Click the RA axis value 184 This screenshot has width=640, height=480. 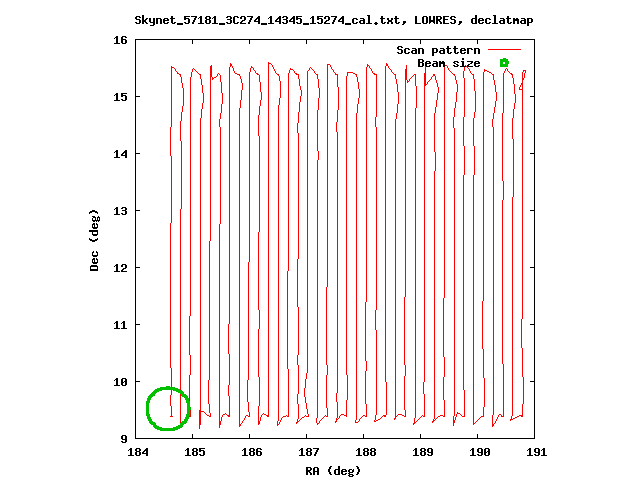[x=138, y=452]
